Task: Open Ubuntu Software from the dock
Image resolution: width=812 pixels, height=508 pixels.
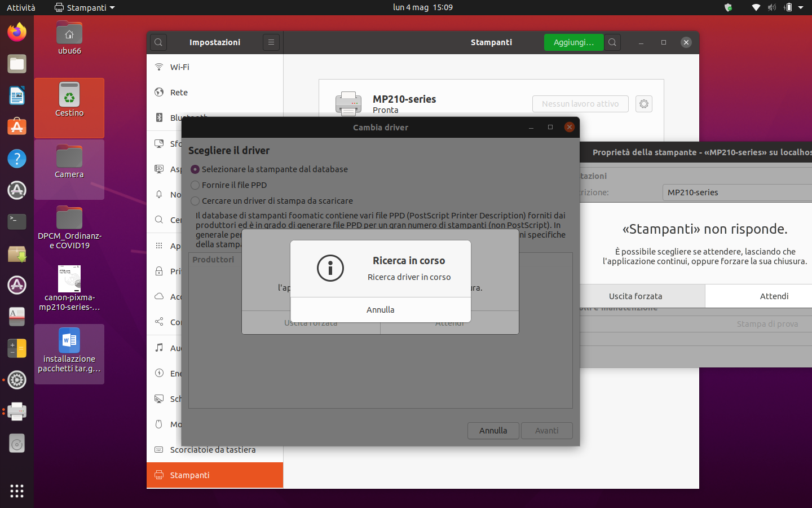Action: coord(17,127)
